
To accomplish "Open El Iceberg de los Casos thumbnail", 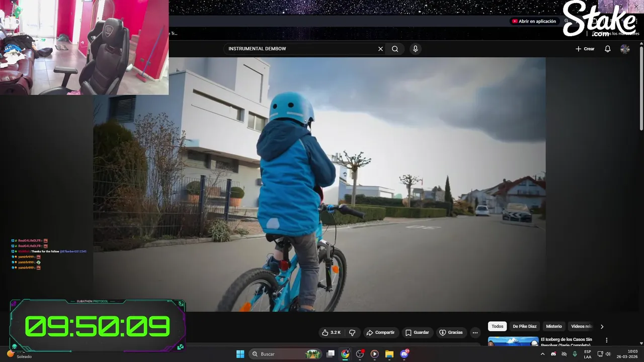I will (513, 341).
